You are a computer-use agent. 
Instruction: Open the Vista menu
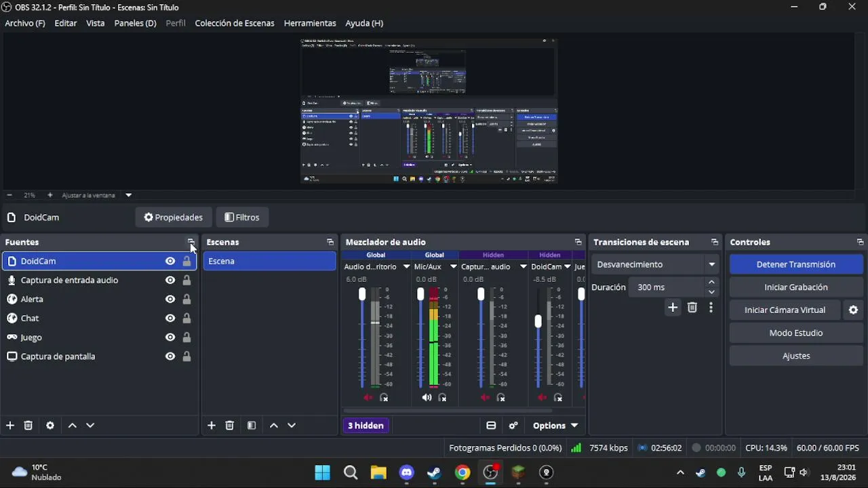coord(96,23)
